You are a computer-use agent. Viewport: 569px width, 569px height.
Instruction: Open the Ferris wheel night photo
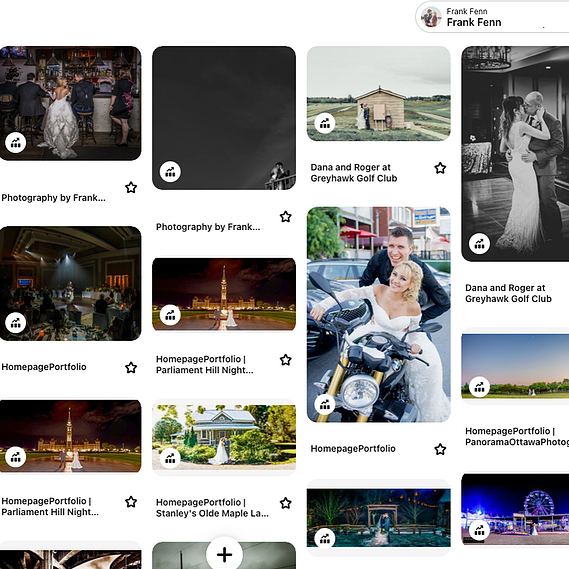515,509
